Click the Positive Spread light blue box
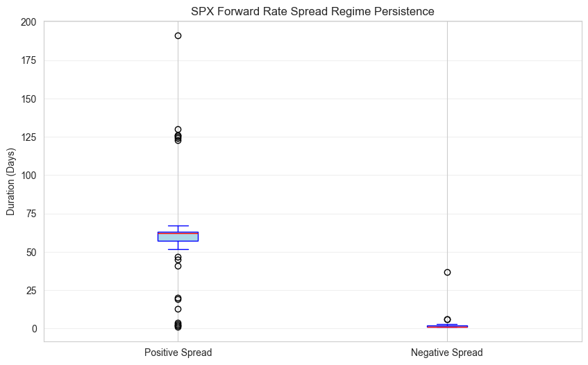The height and width of the screenshot is (365, 588). [178, 237]
